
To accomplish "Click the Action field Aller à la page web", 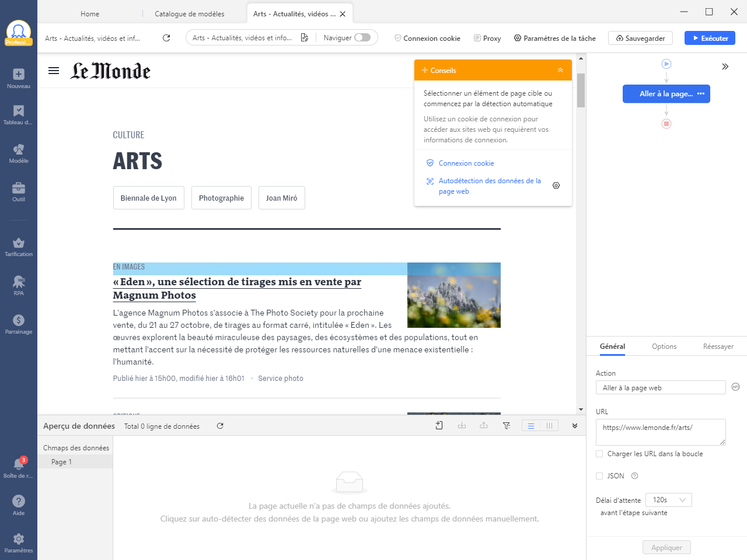I will (661, 387).
